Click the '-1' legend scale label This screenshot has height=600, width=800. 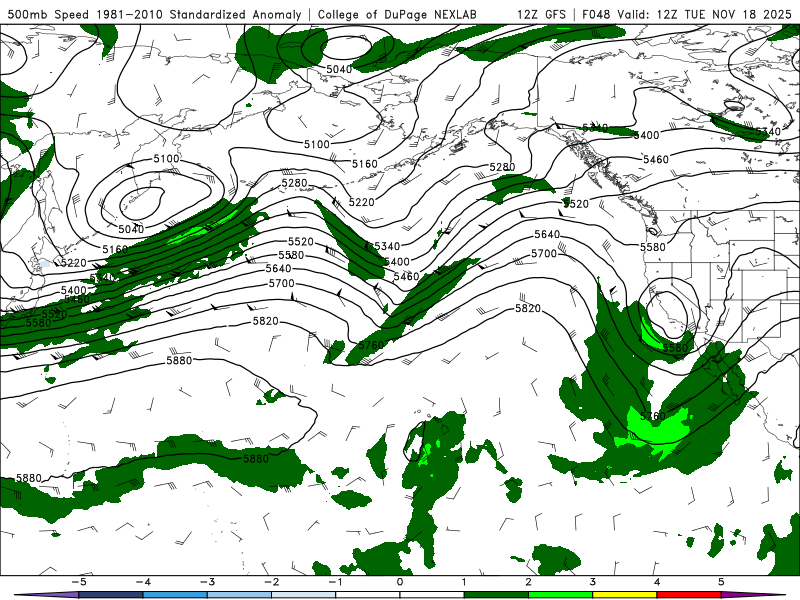pyautogui.click(x=335, y=582)
